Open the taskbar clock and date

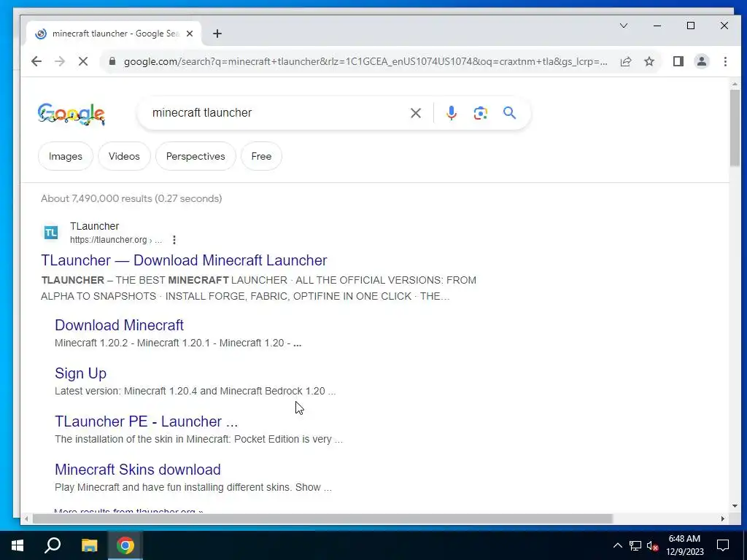[x=684, y=545]
